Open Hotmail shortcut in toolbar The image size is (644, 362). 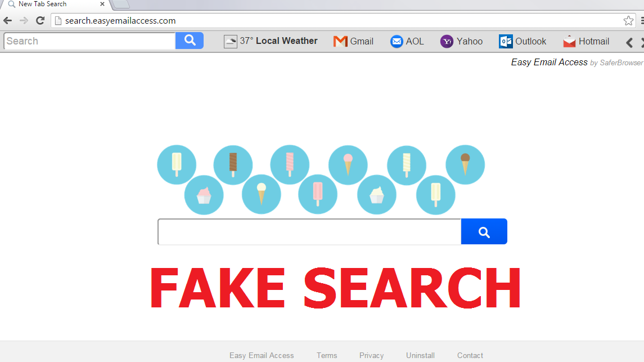586,41
